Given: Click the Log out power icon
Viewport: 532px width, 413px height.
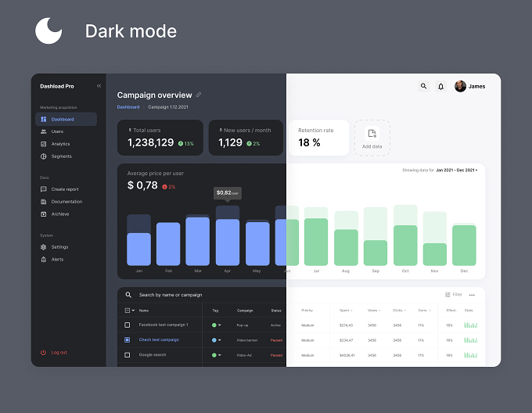Looking at the screenshot, I should (x=43, y=352).
